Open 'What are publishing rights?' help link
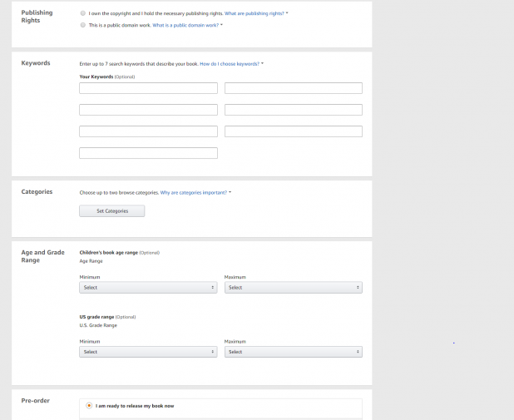Image resolution: width=514 pixels, height=420 pixels. [x=254, y=13]
